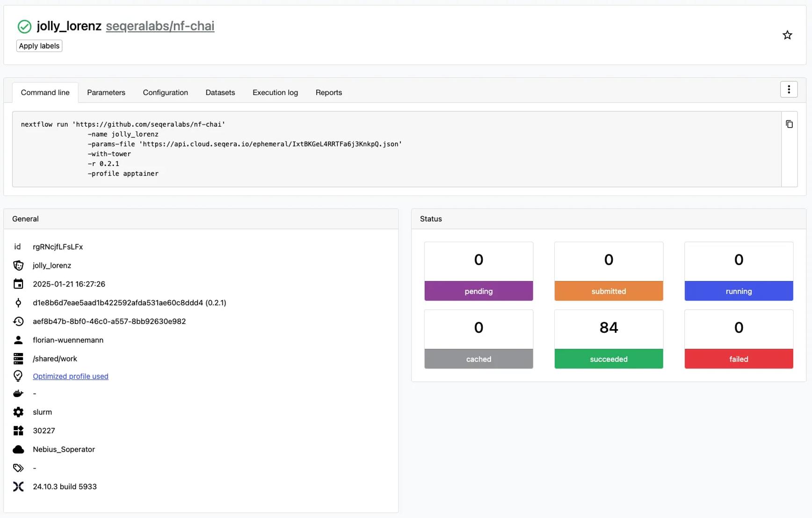812x518 pixels.
Task: Click the Docker container icon
Action: (x=18, y=394)
